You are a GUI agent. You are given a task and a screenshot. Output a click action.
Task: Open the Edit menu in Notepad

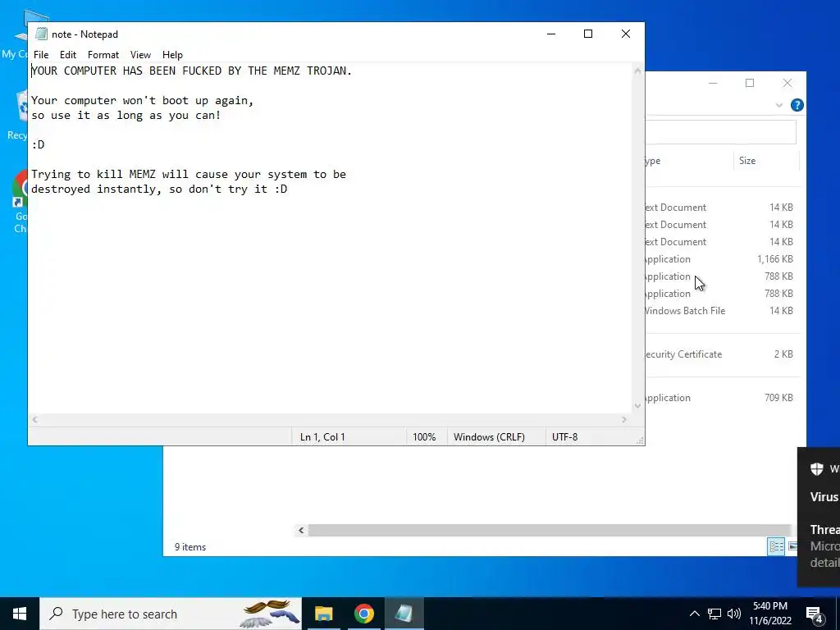pyautogui.click(x=68, y=55)
